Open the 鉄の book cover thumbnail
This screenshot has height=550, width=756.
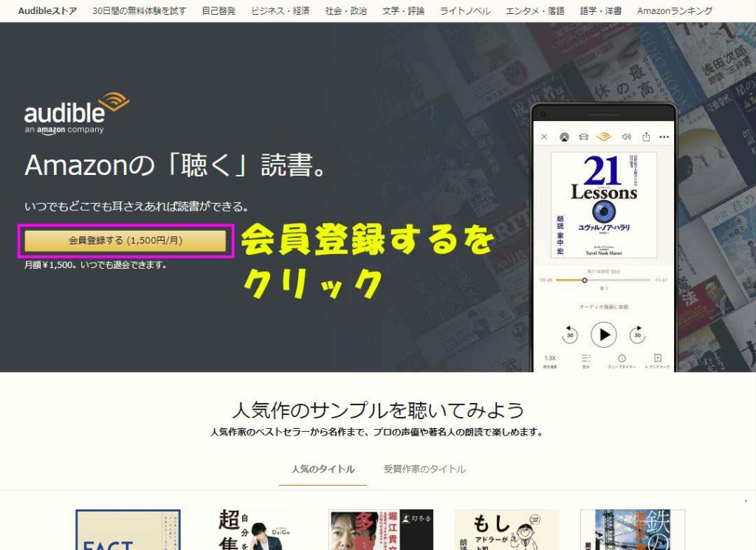[633, 530]
